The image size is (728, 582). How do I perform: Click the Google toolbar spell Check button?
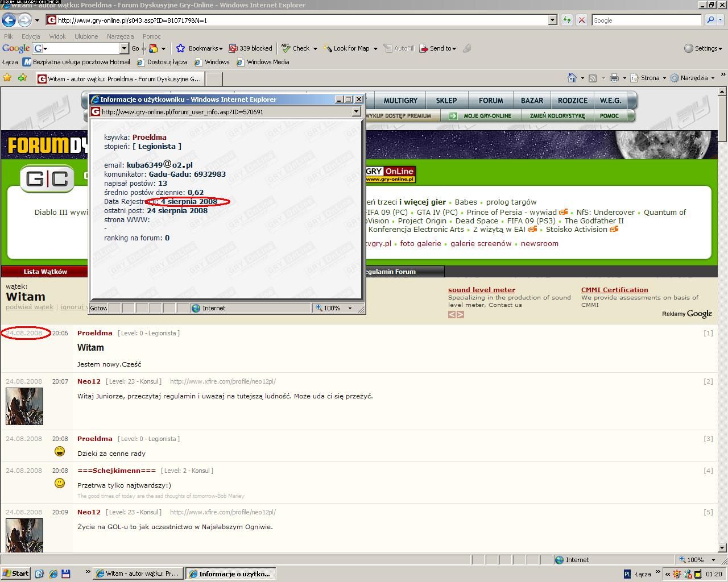pos(296,48)
